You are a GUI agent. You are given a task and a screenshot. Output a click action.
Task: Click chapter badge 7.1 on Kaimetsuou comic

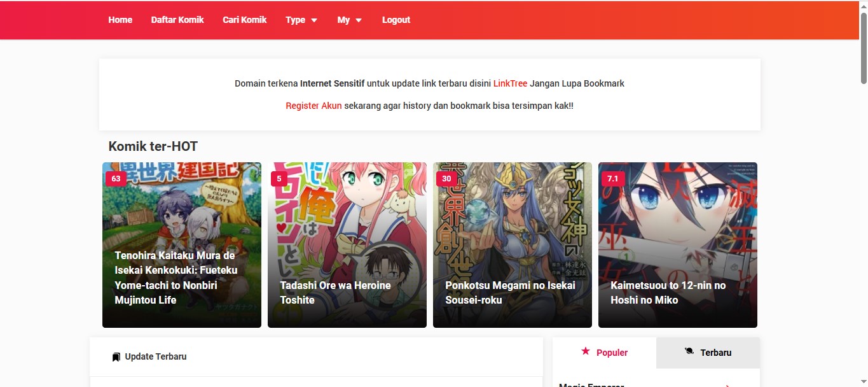(612, 179)
